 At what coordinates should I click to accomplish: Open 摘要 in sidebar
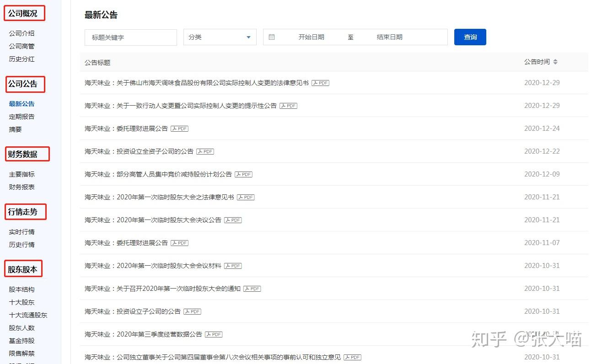(15, 129)
